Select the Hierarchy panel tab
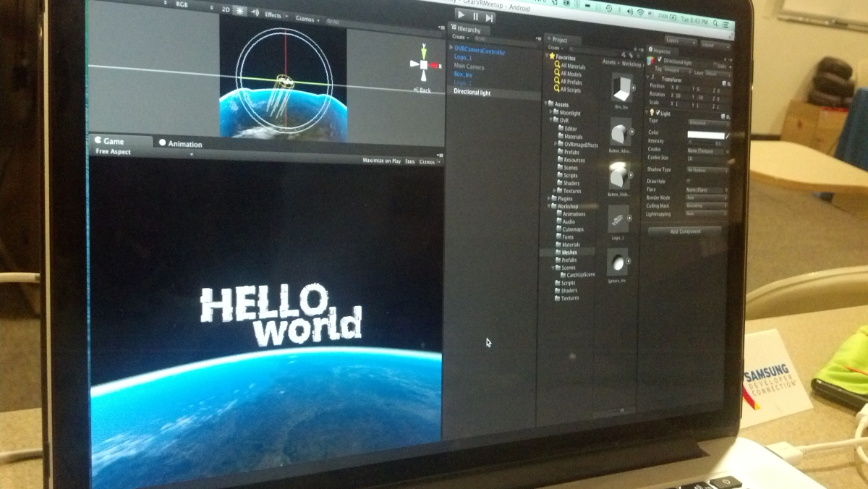Image resolution: width=868 pixels, height=489 pixels. point(469,30)
